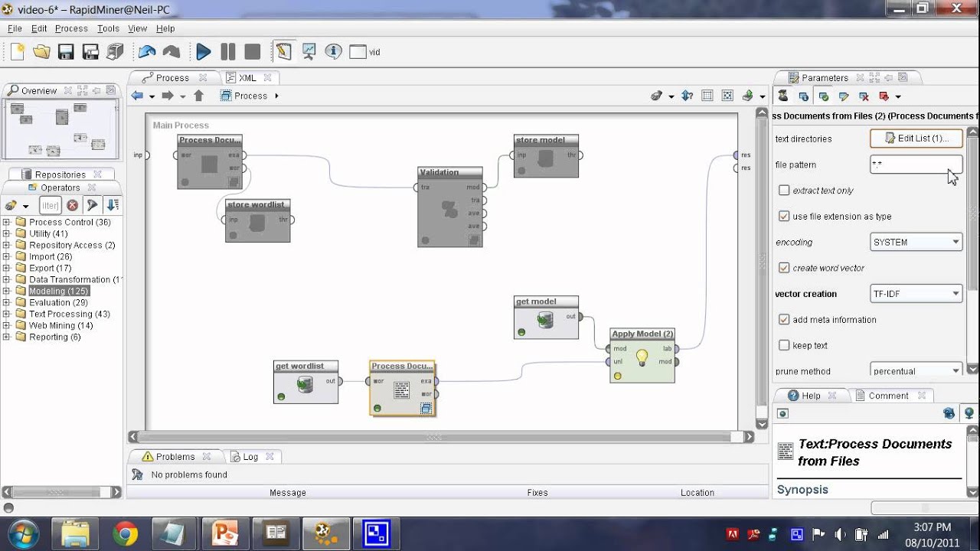
Task: Stop the process execution
Action: point(253,52)
